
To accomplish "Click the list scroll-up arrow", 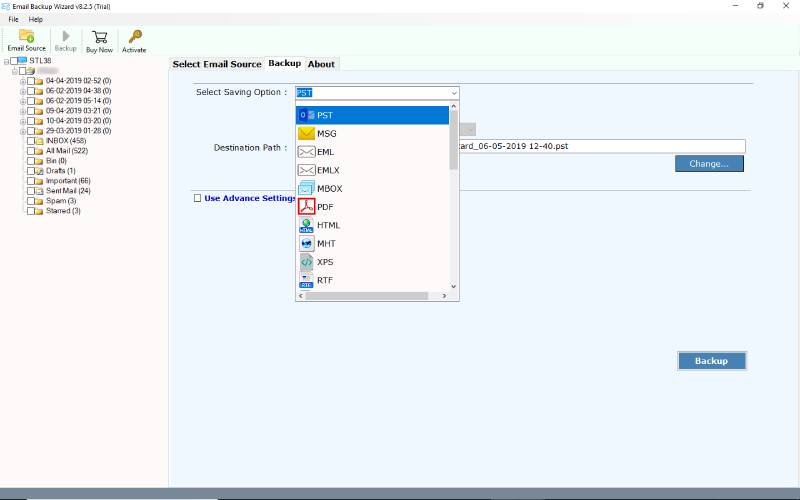I will coord(454,106).
